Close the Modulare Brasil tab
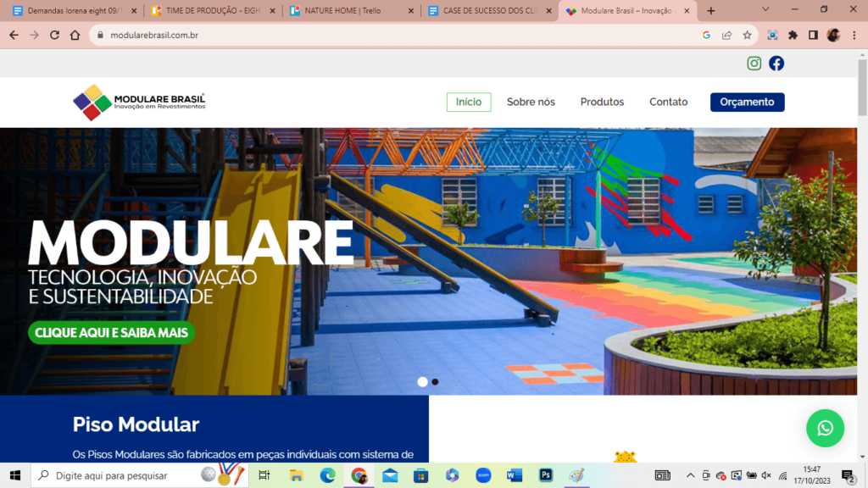The width and height of the screenshot is (868, 488). pos(687,10)
